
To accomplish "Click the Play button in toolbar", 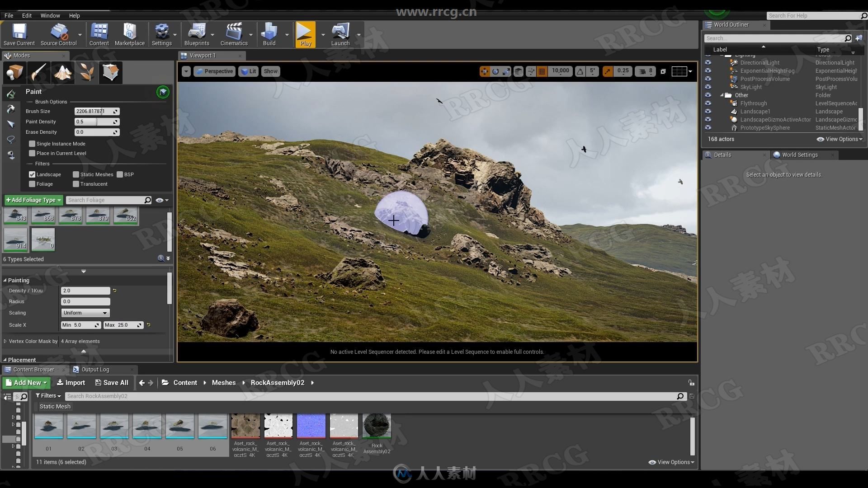I will point(305,34).
